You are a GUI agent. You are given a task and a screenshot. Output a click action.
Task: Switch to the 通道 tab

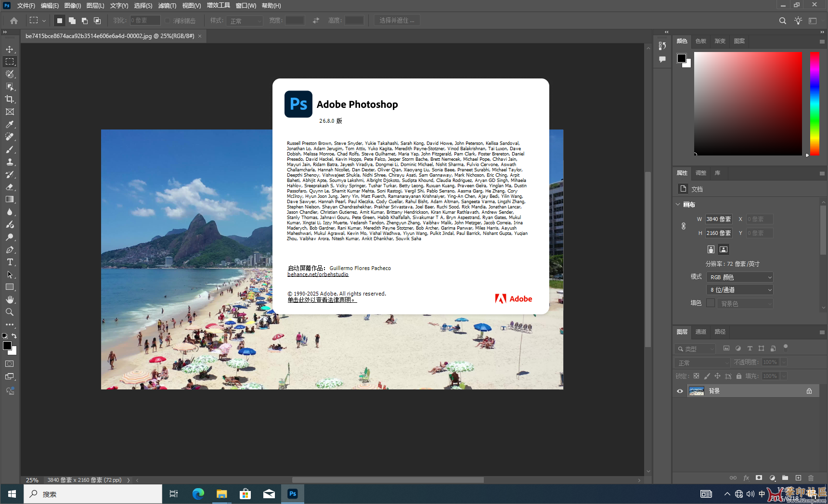point(700,332)
